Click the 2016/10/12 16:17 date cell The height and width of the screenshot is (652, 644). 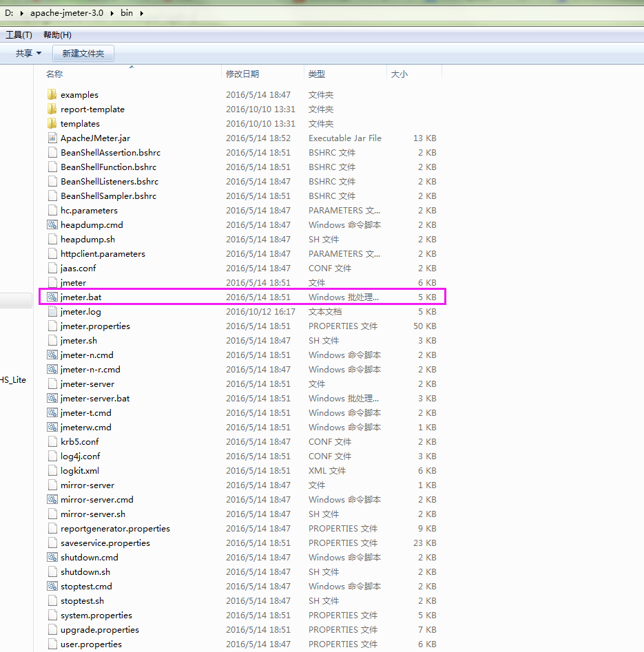[x=260, y=311]
